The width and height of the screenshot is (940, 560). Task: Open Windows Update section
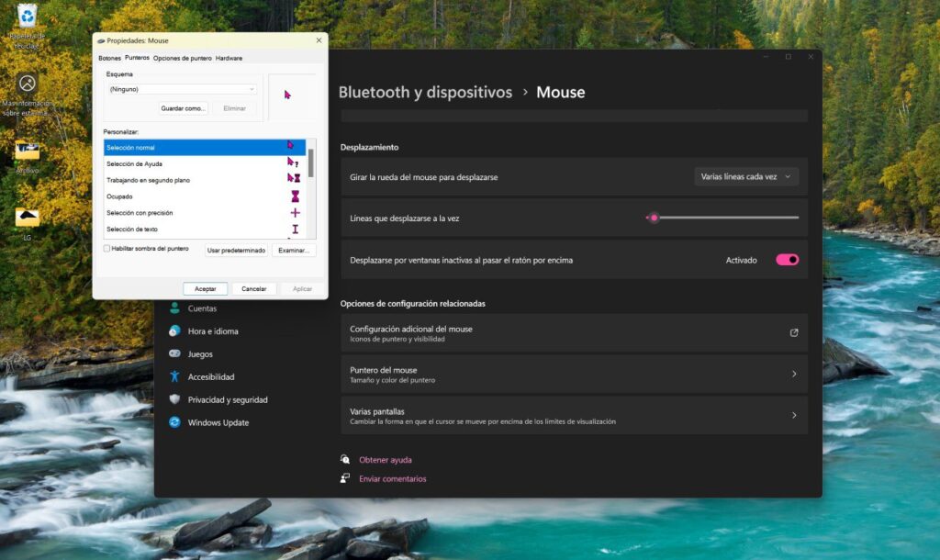point(218,422)
